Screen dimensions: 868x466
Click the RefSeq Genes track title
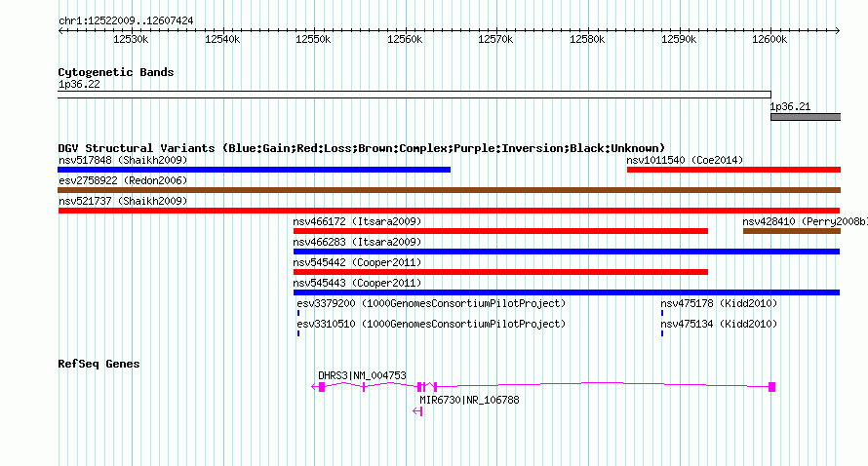tap(99, 364)
